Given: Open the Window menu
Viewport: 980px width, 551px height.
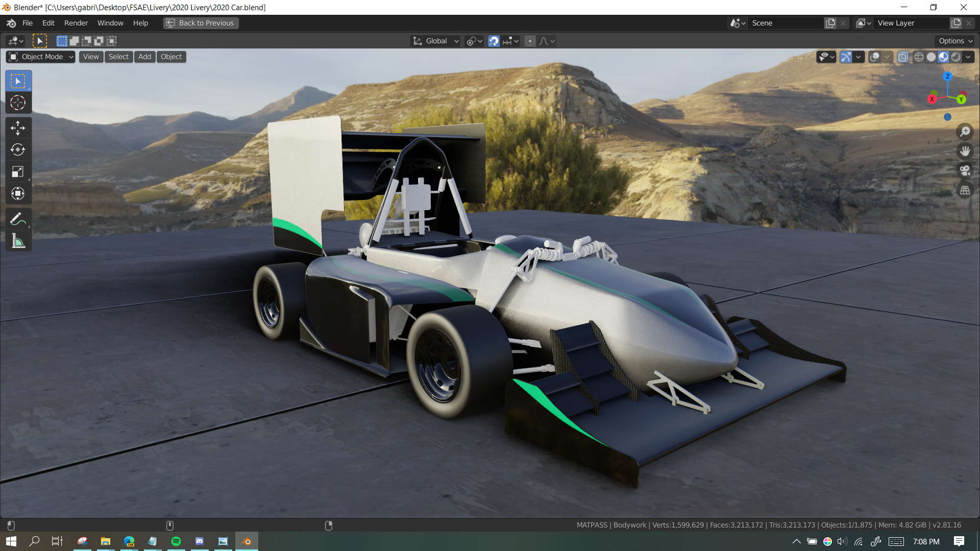Looking at the screenshot, I should coord(110,23).
